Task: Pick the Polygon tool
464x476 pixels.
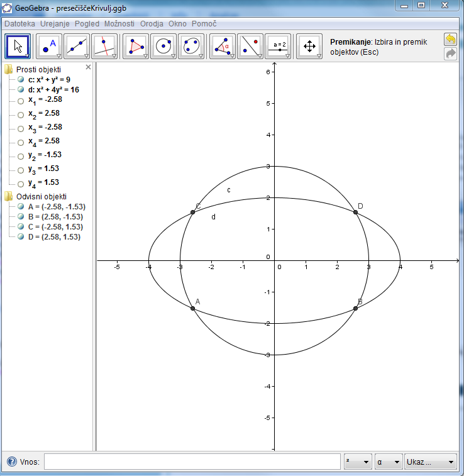Action: pyautogui.click(x=135, y=47)
